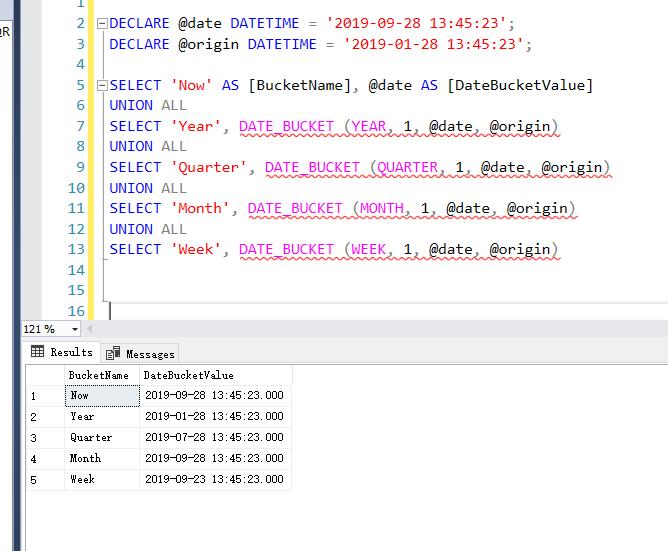Select row header 5 in results grid
Image resolution: width=668 pixels, height=551 pixels.
pos(45,479)
